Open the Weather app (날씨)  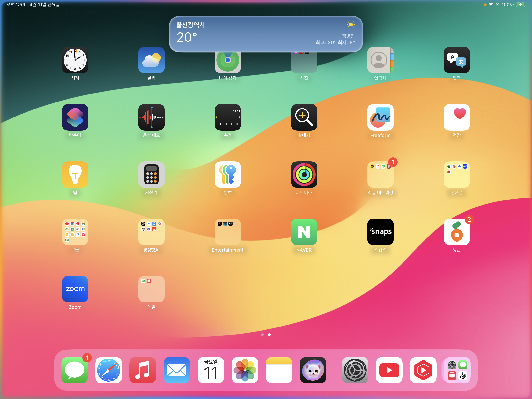[x=151, y=60]
